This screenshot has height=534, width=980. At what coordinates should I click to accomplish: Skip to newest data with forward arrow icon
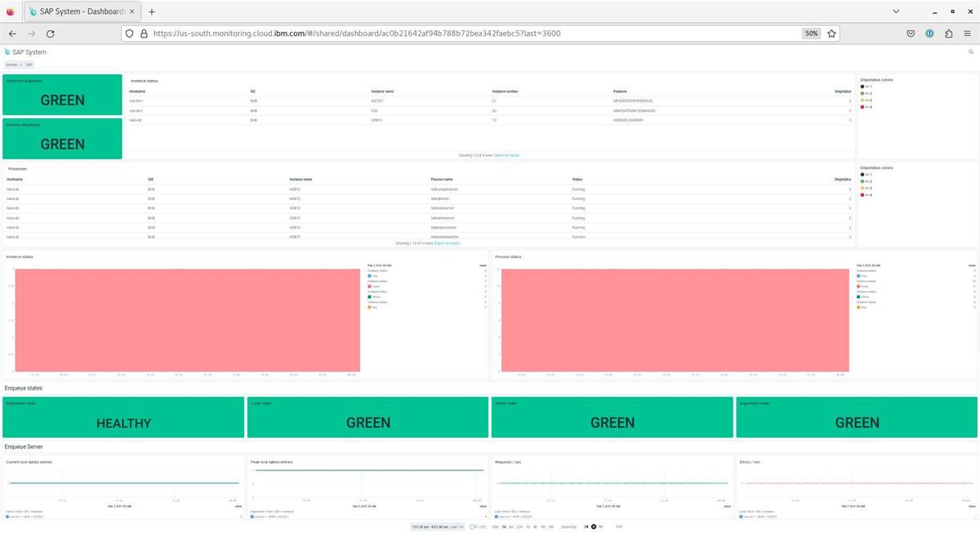pyautogui.click(x=601, y=527)
